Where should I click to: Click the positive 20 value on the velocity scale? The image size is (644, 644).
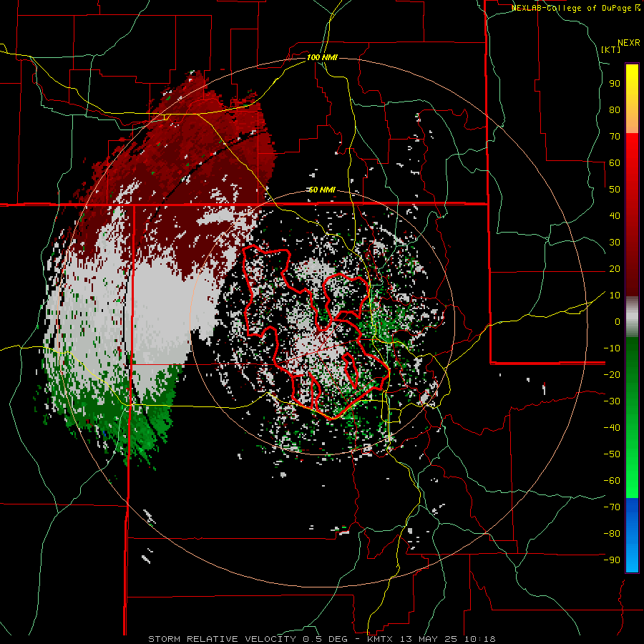pyautogui.click(x=615, y=268)
